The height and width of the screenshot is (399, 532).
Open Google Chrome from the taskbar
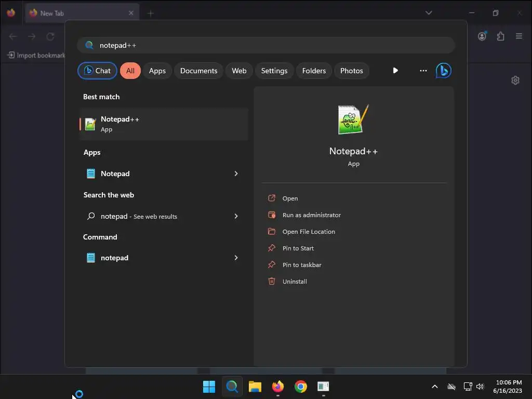301,387
